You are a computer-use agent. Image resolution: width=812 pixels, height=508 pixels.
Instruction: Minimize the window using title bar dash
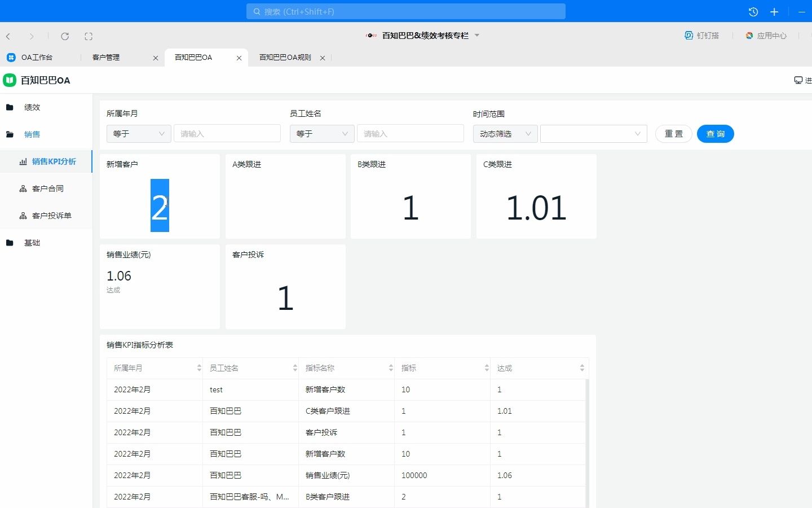pyautogui.click(x=802, y=12)
